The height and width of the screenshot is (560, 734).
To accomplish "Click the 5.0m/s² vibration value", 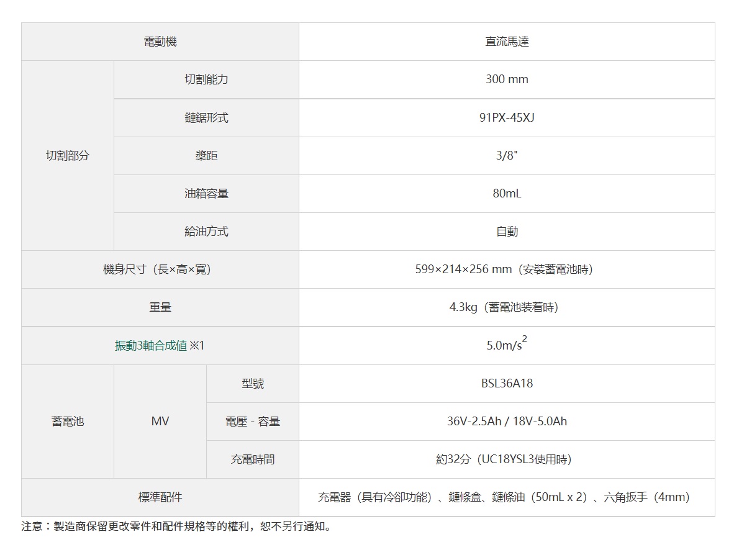I will pyautogui.click(x=507, y=345).
